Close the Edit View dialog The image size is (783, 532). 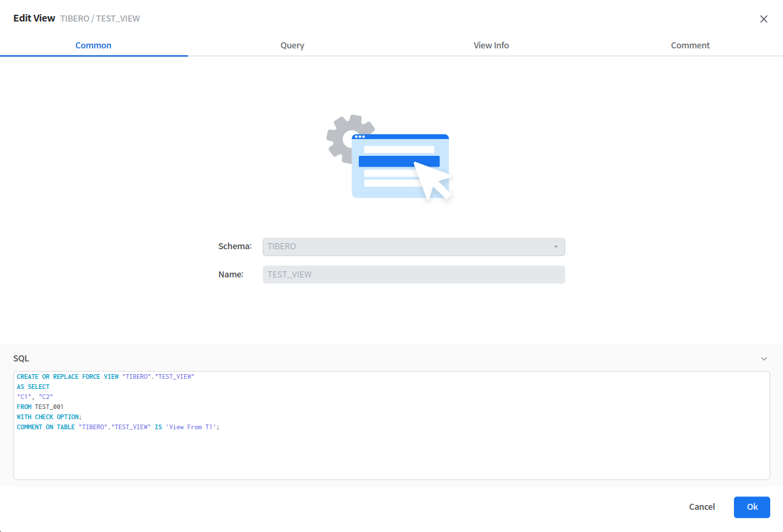tap(764, 19)
